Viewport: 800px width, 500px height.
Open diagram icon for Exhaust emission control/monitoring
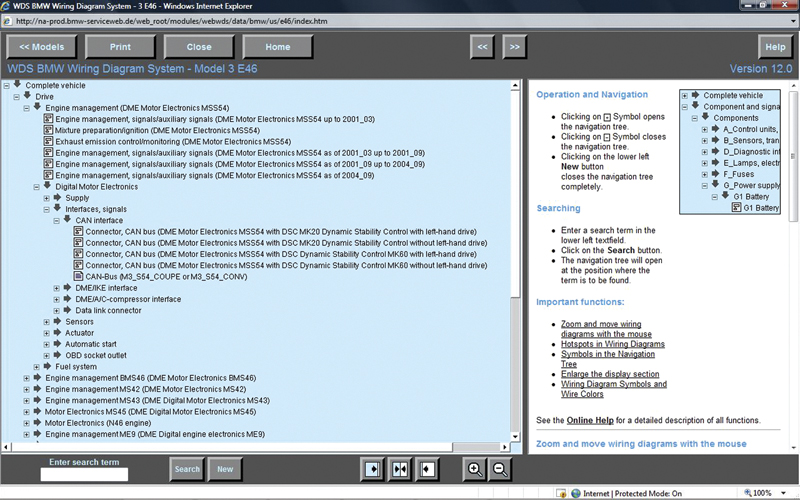[x=48, y=141]
